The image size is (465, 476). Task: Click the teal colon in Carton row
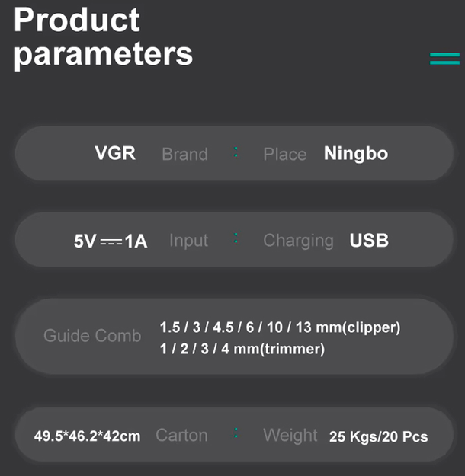[236, 433]
